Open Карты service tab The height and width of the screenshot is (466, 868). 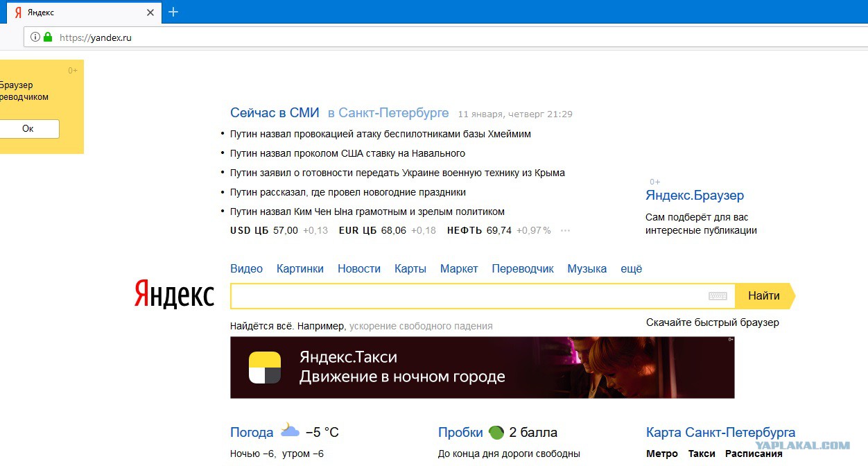(410, 269)
